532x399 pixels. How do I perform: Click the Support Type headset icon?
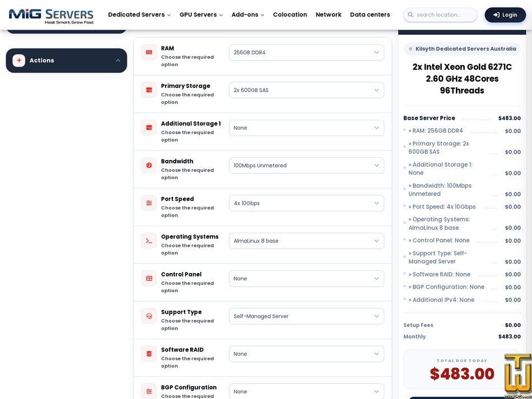point(149,316)
